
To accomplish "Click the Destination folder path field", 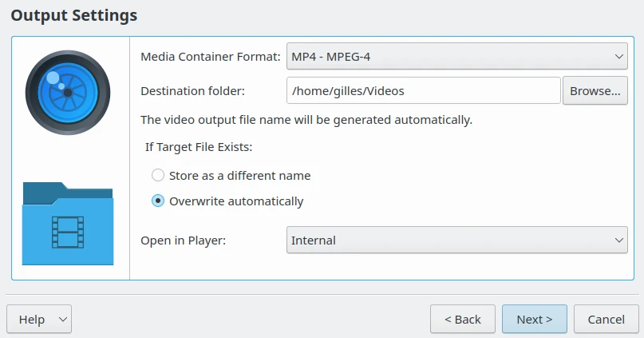I will (x=423, y=91).
